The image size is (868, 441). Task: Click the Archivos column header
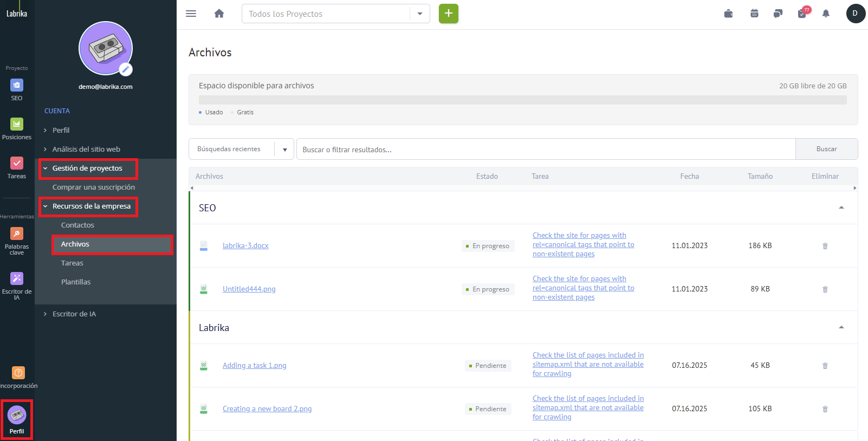tap(209, 176)
